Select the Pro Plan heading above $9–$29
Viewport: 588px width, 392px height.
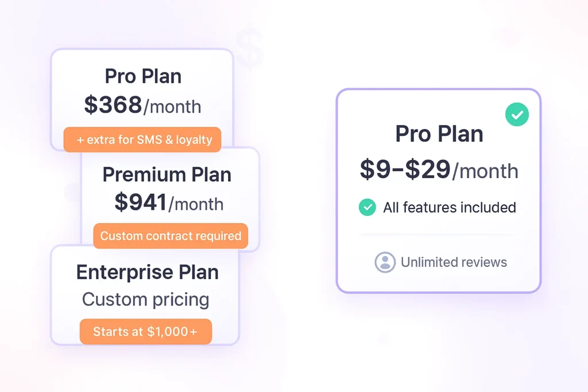(x=439, y=134)
